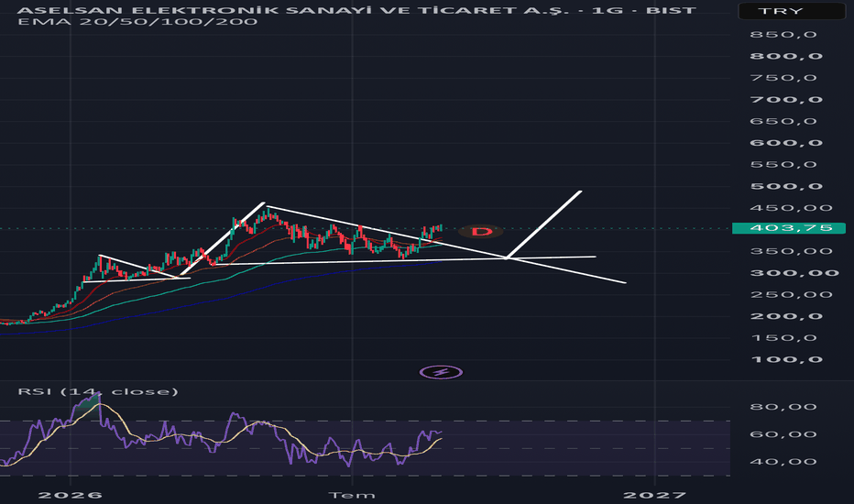Click the red D dividend marker
Screen dimensions: 854x504
point(480,232)
